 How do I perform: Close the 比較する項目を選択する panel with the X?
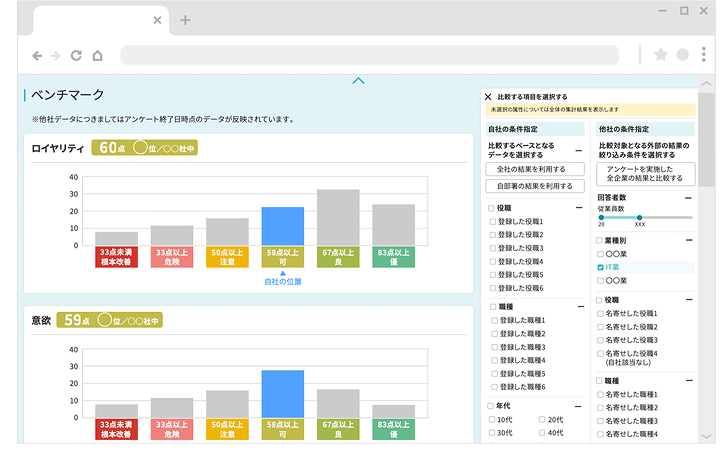[488, 97]
